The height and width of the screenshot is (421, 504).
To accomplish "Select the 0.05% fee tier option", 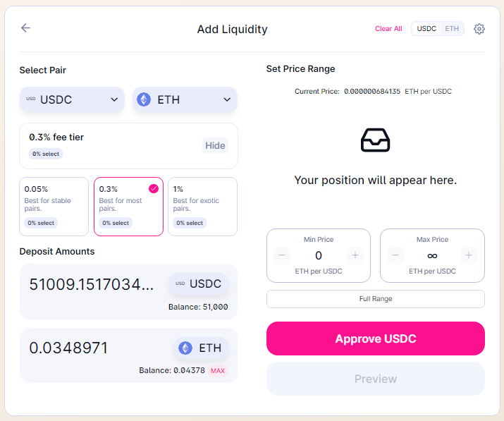I will pos(54,207).
